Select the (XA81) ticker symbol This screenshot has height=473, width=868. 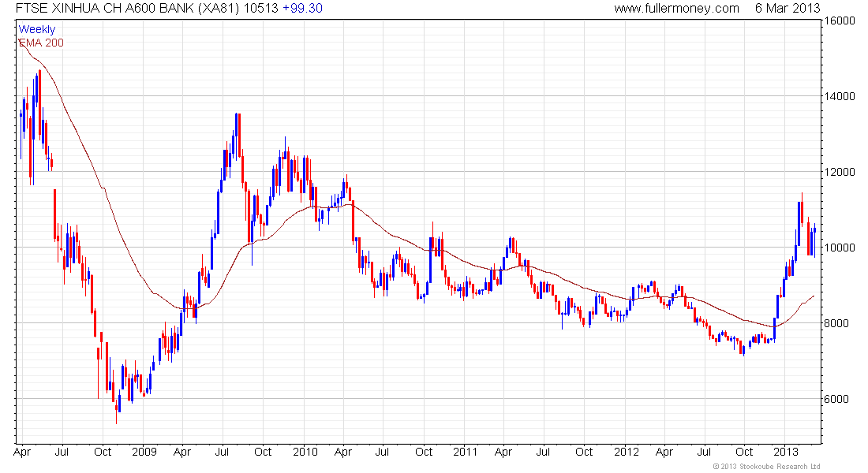pyautogui.click(x=219, y=9)
